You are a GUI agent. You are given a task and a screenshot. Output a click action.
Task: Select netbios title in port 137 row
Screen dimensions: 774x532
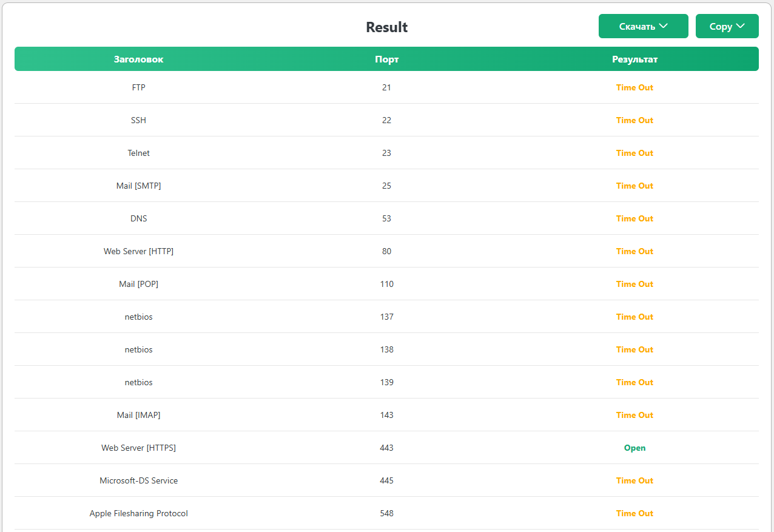[138, 317]
